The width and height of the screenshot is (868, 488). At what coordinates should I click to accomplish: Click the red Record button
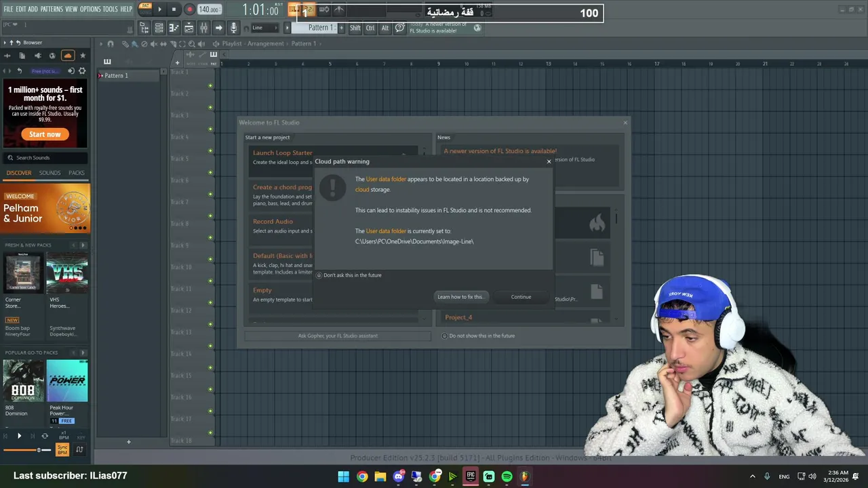[189, 9]
